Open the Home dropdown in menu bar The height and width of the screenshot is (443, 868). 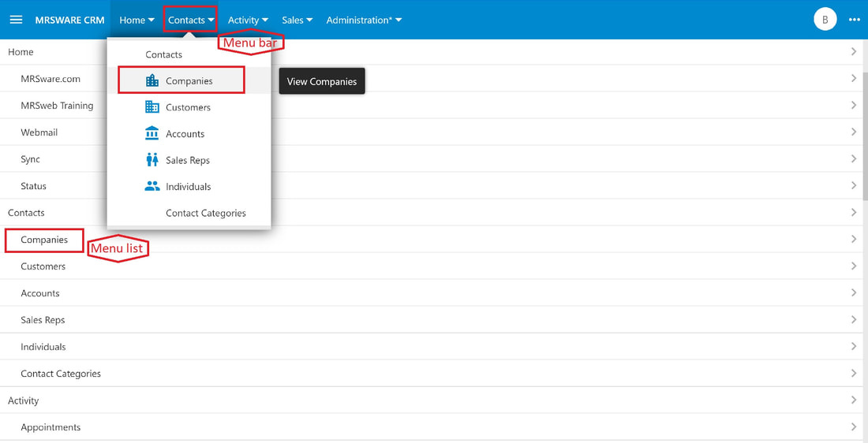[x=137, y=20]
